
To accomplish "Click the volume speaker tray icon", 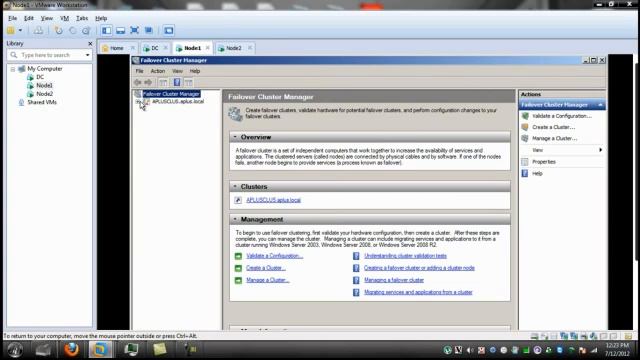I will pos(470,350).
